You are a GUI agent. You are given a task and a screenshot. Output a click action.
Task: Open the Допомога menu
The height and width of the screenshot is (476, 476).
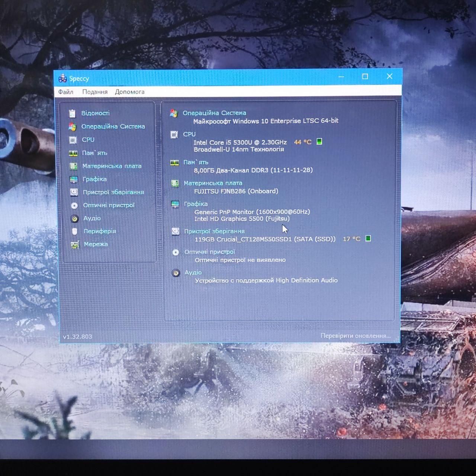(x=129, y=92)
